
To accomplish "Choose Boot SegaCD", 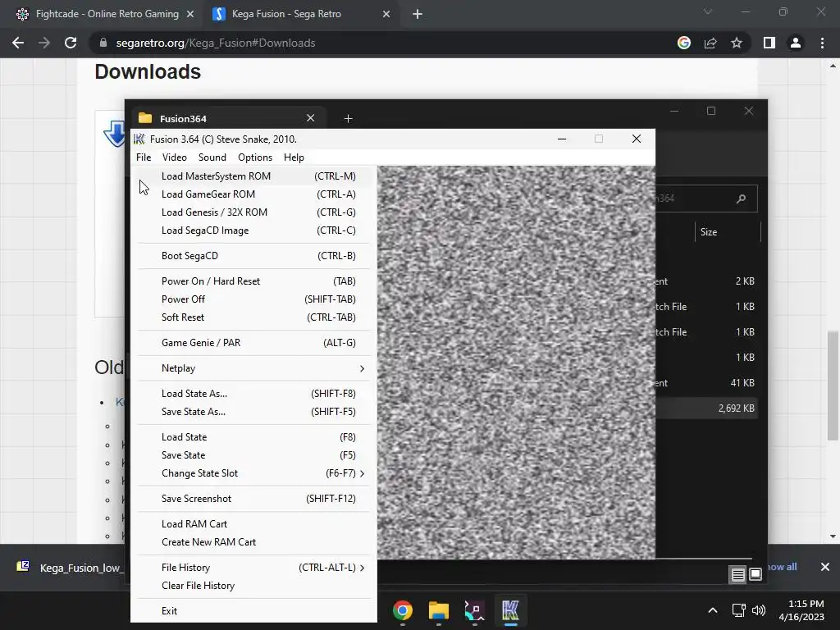I will click(253, 256).
